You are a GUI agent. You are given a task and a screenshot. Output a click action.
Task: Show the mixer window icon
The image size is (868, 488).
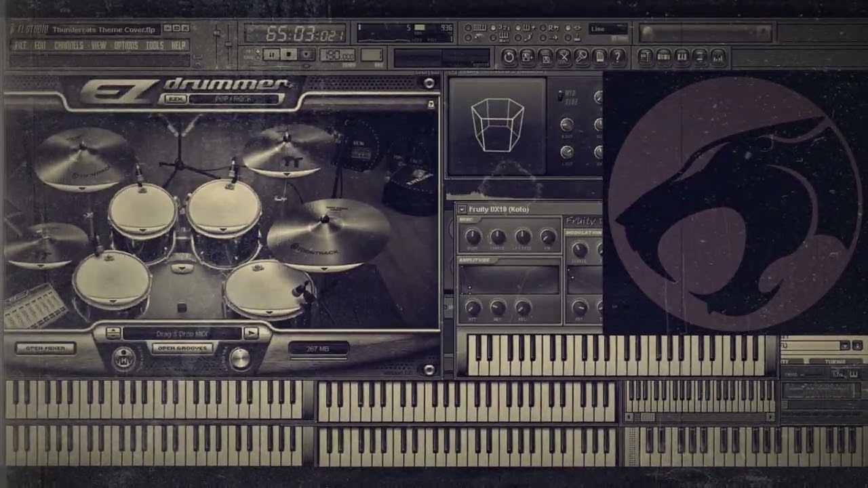coord(719,57)
